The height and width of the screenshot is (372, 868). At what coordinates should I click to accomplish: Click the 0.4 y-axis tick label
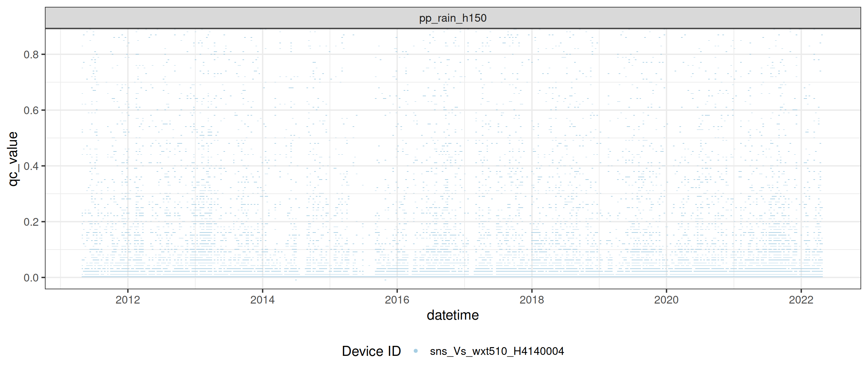[31, 166]
